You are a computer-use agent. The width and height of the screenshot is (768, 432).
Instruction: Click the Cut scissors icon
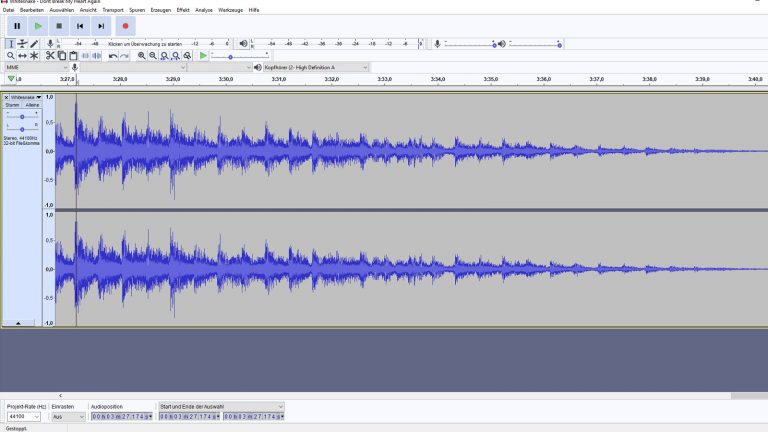50,56
